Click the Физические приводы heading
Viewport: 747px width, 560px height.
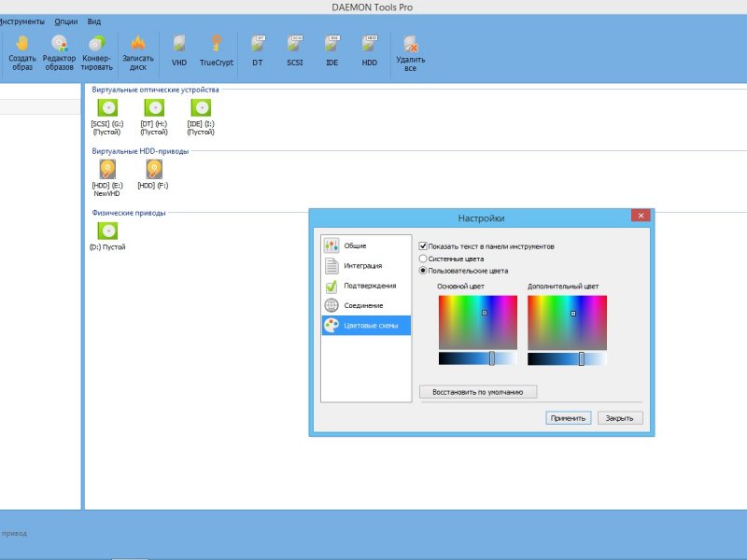point(129,213)
